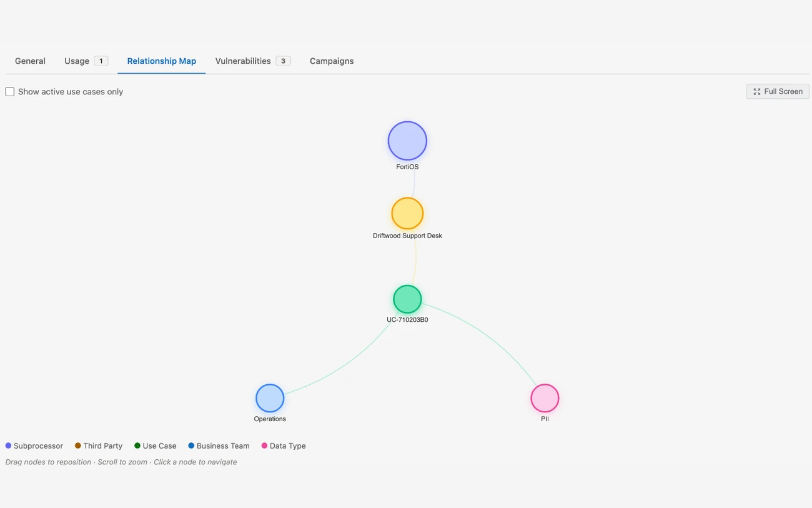Enable Show active use cases only
Viewport: 812px width, 508px height.
point(10,92)
